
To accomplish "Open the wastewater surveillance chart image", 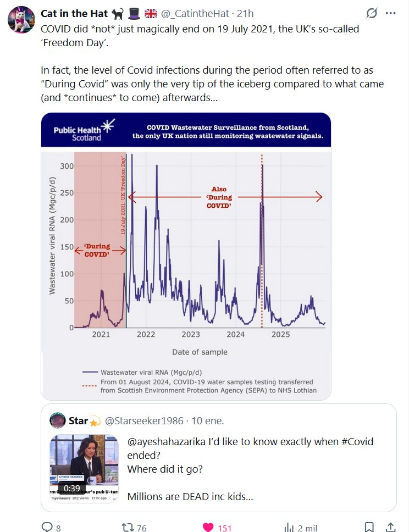I will coord(186,256).
